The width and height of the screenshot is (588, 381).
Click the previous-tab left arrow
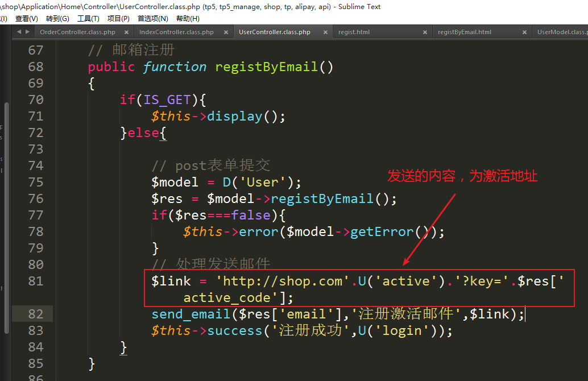pyautogui.click(x=19, y=32)
